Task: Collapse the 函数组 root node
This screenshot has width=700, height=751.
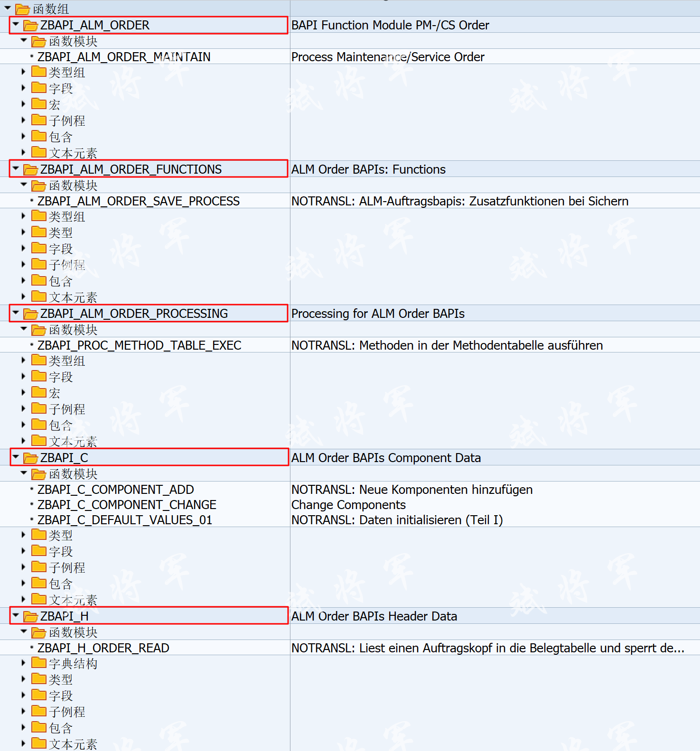Action: pyautogui.click(x=8, y=8)
